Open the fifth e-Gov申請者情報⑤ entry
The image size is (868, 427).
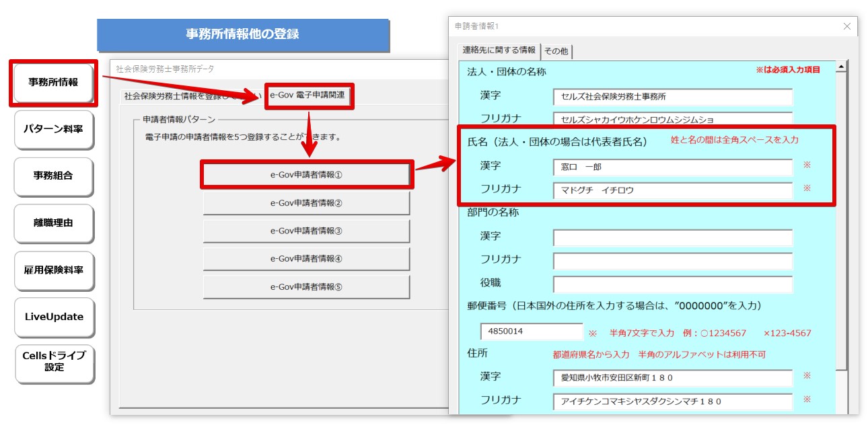pyautogui.click(x=308, y=286)
